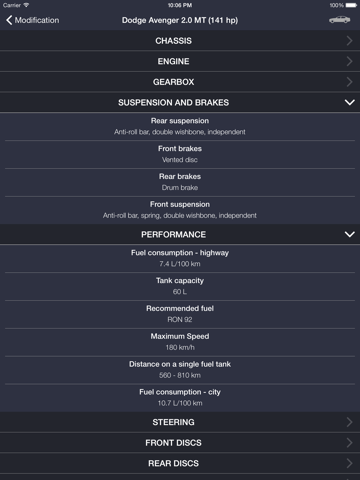The height and width of the screenshot is (480, 360).
Task: Expand the ENGINE section chevron
Action: 349,61
